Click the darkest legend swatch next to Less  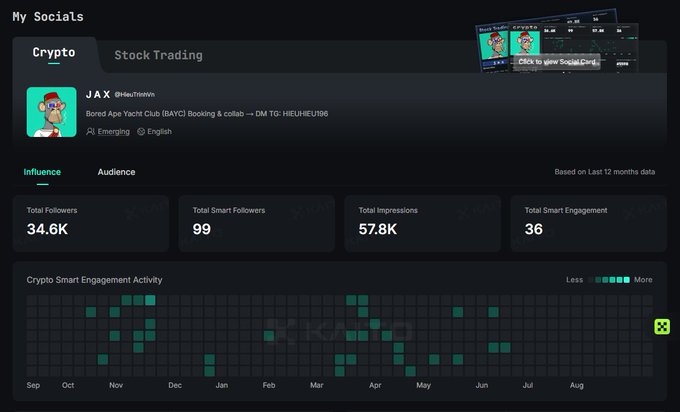click(x=591, y=280)
